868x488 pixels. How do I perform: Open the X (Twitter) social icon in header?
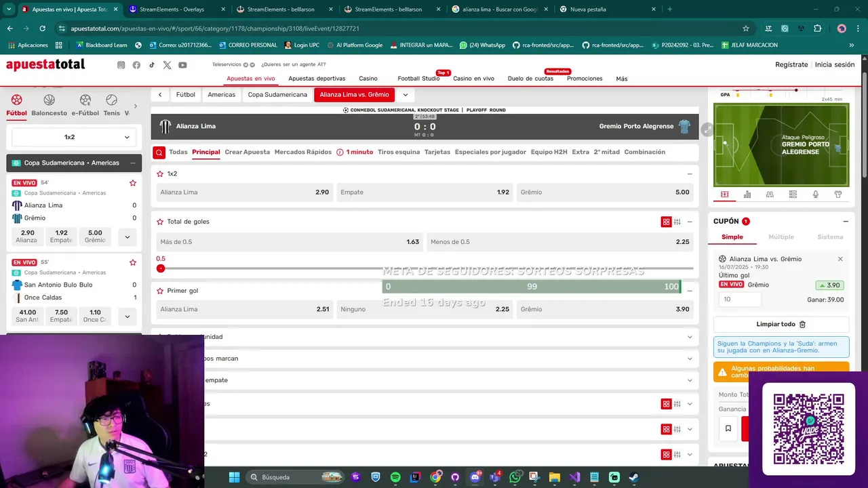click(x=167, y=65)
